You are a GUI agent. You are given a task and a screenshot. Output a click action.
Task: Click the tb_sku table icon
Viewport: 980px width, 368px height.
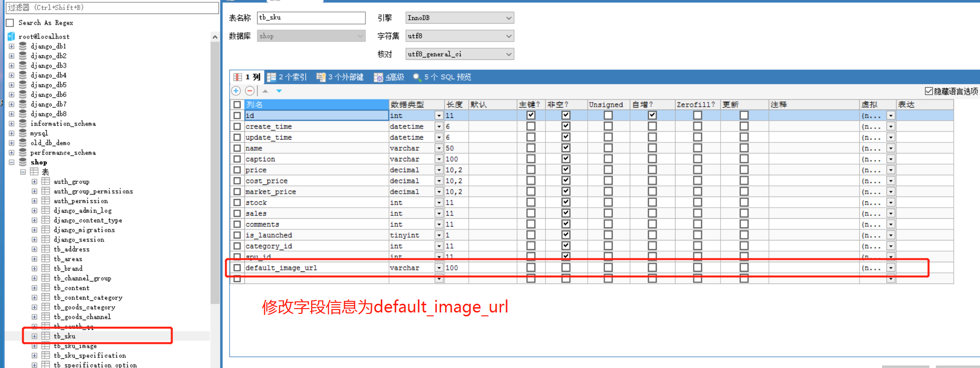pyautogui.click(x=46, y=336)
